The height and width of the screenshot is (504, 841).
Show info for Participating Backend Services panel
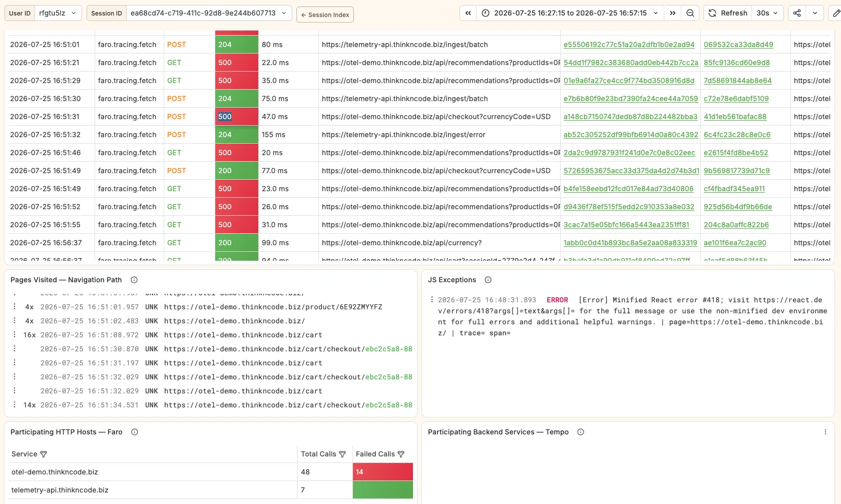581,432
